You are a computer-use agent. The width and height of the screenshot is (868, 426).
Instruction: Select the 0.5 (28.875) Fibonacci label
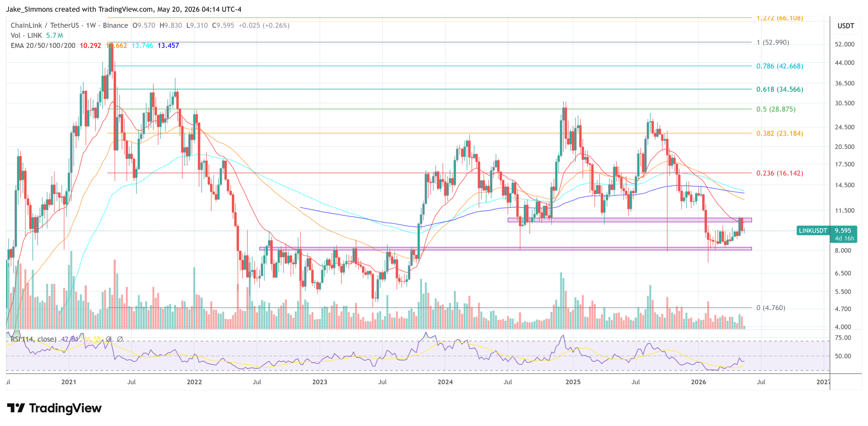point(776,109)
